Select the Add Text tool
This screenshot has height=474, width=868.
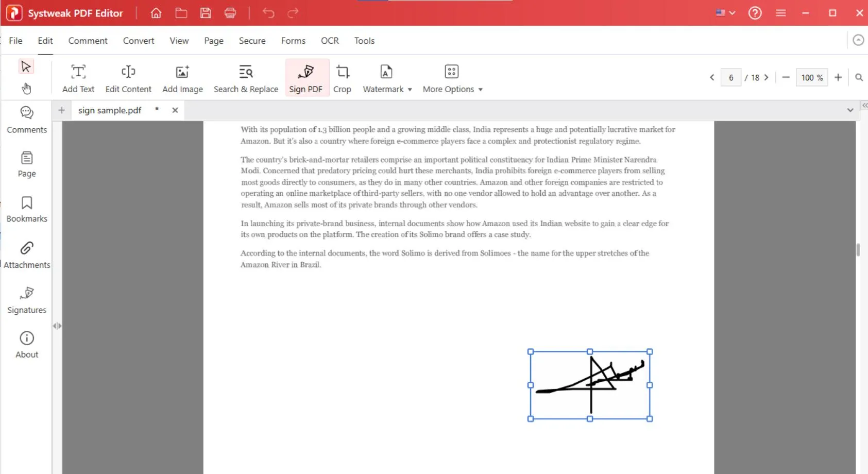(x=78, y=78)
